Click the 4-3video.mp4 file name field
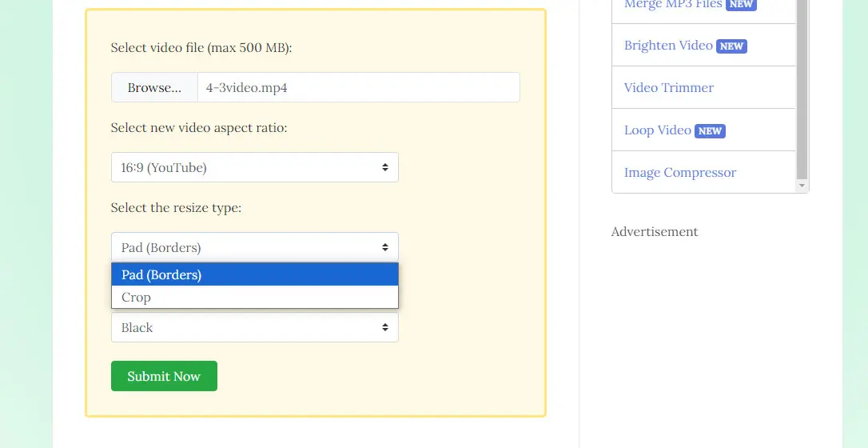This screenshot has width=868, height=448. tap(358, 87)
